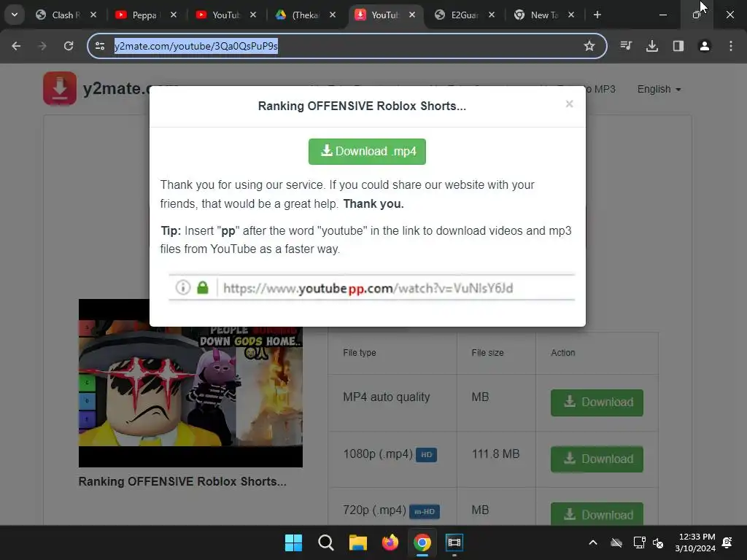
Task: Open Firefox from taskbar
Action: click(390, 542)
